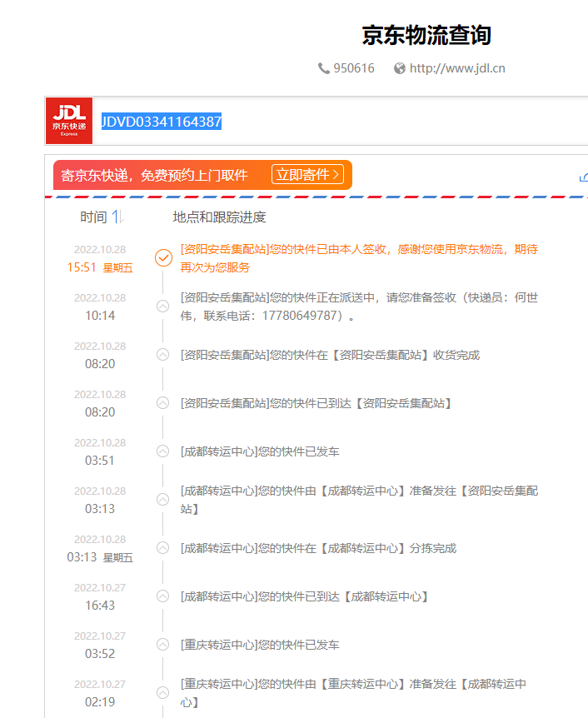Click the timeline marker for 03:51 已发车

click(162, 451)
